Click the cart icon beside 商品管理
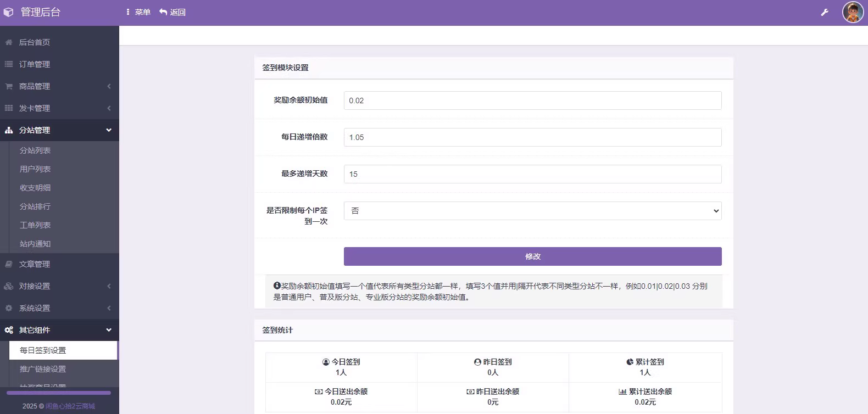The height and width of the screenshot is (414, 868). point(9,86)
